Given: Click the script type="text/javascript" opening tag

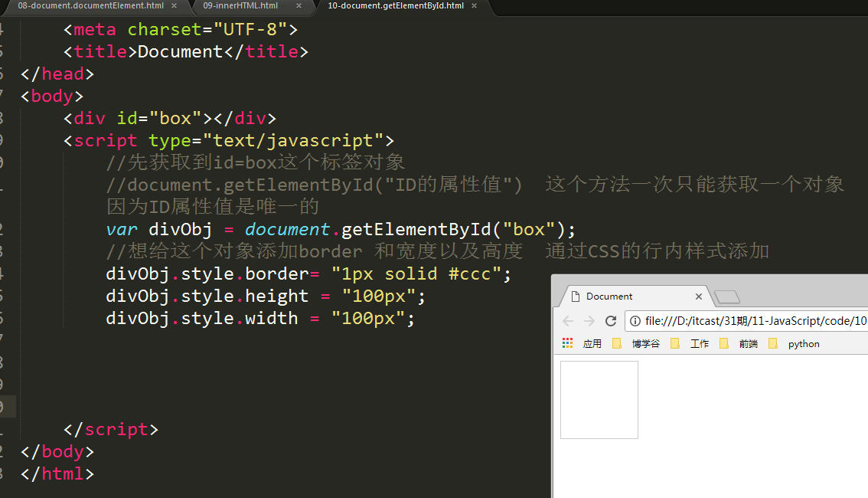Looking at the screenshot, I should coord(229,141).
